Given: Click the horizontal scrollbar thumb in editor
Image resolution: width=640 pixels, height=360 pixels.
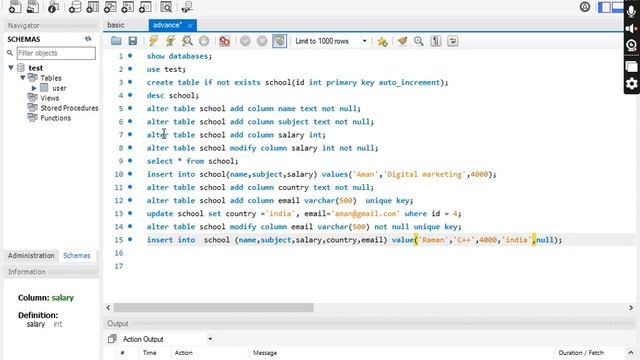Looking at the screenshot, I should pos(213,307).
